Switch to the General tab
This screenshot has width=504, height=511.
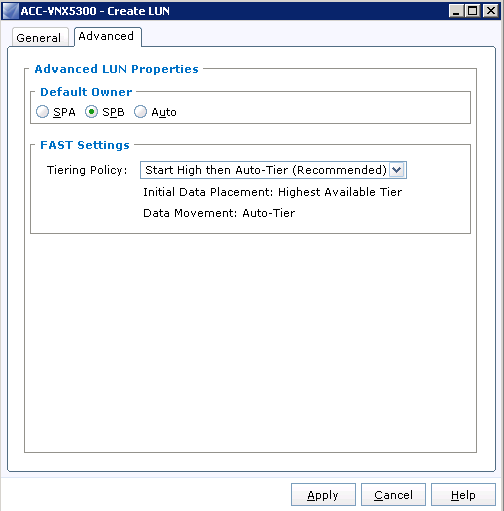[39, 38]
